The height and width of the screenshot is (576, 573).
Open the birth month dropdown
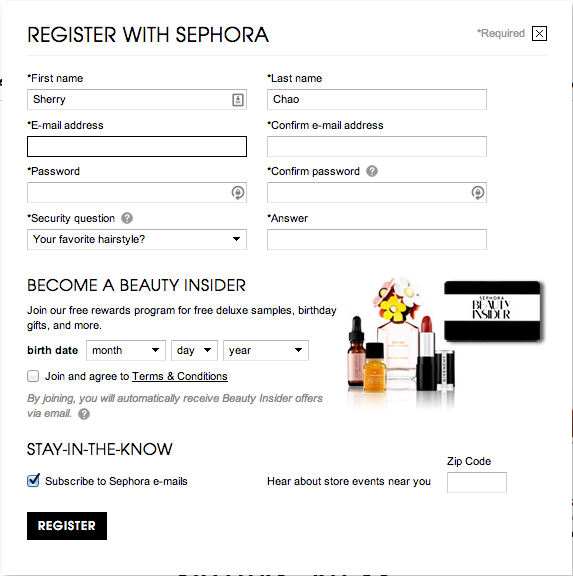[x=126, y=350]
